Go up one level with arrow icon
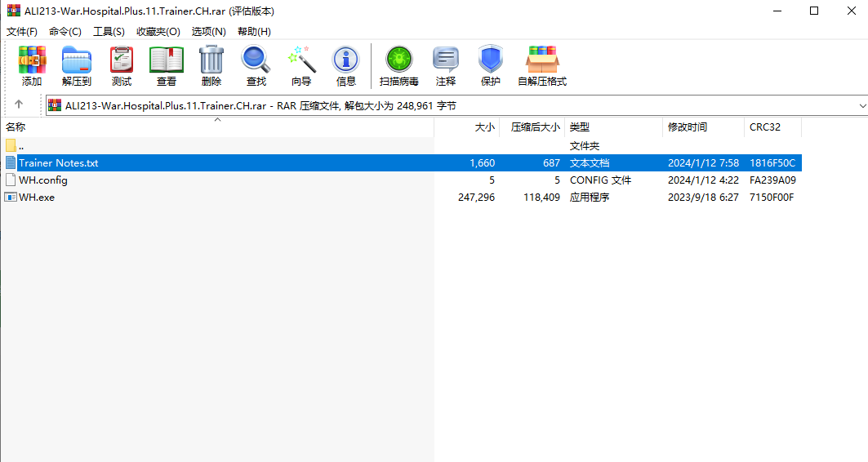 click(x=19, y=104)
